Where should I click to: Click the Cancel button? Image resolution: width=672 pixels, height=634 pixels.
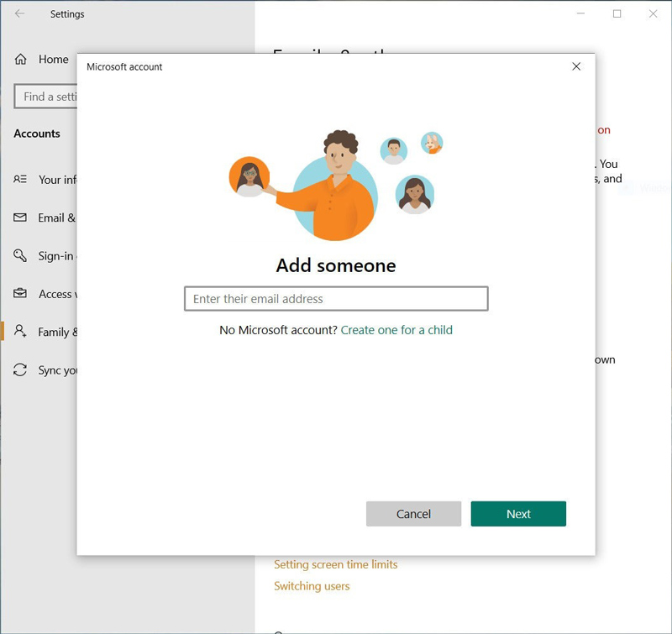pos(413,514)
